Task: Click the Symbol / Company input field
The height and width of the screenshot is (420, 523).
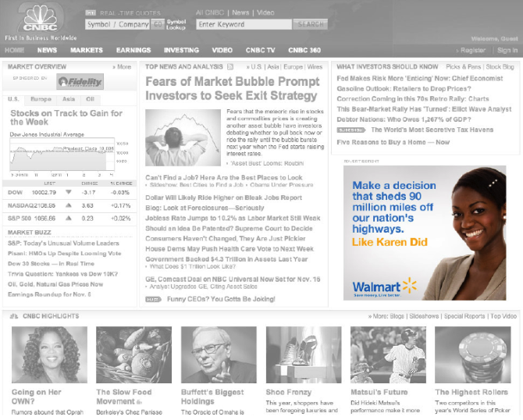Action: click(117, 24)
